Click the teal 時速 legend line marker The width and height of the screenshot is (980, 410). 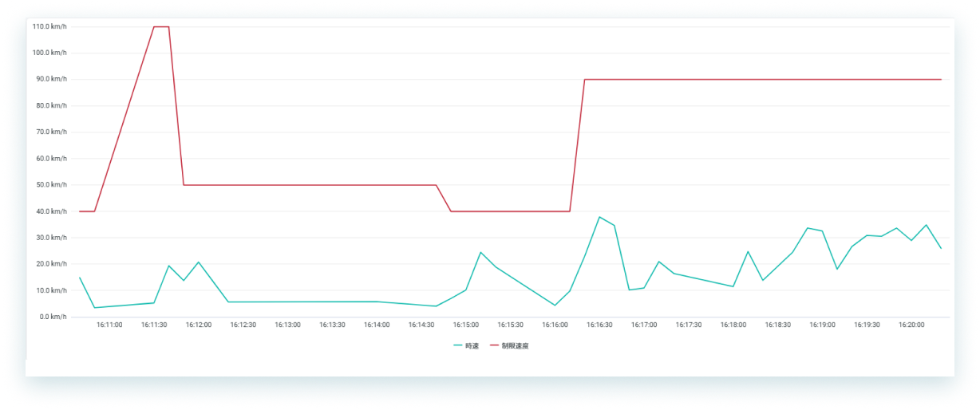click(x=457, y=345)
